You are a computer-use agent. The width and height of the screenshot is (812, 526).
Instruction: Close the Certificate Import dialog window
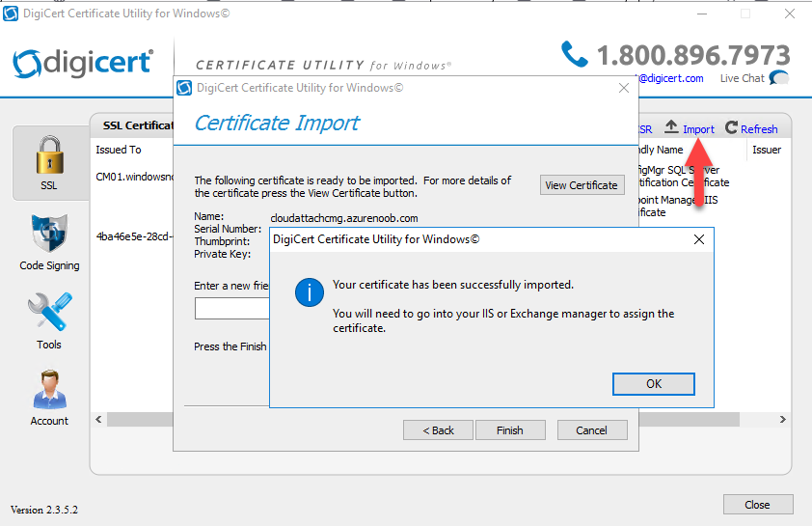coord(624,88)
